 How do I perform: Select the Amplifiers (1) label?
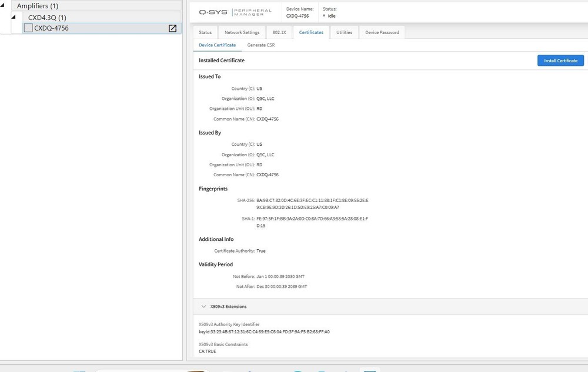[38, 6]
